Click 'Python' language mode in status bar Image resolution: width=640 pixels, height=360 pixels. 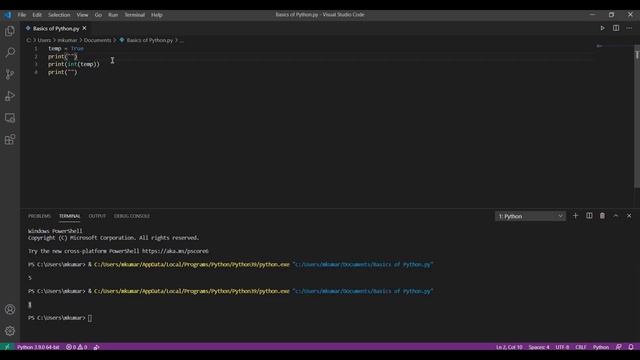click(601, 347)
